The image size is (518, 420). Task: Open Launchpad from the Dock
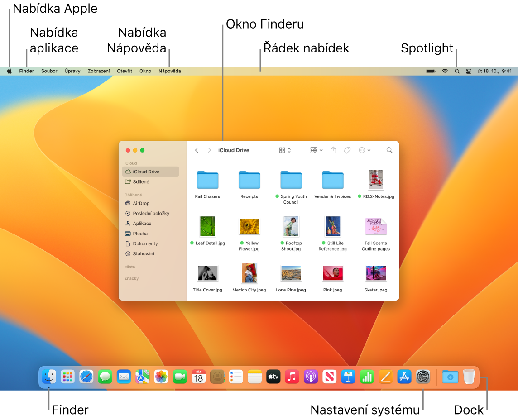click(67, 377)
